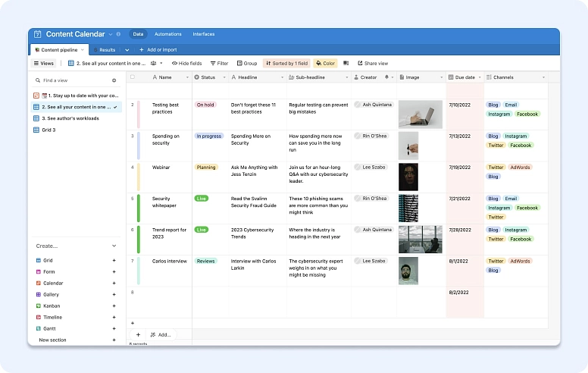Image resolution: width=588 pixels, height=373 pixels.
Task: Add a new Calendar view
Action: point(114,284)
